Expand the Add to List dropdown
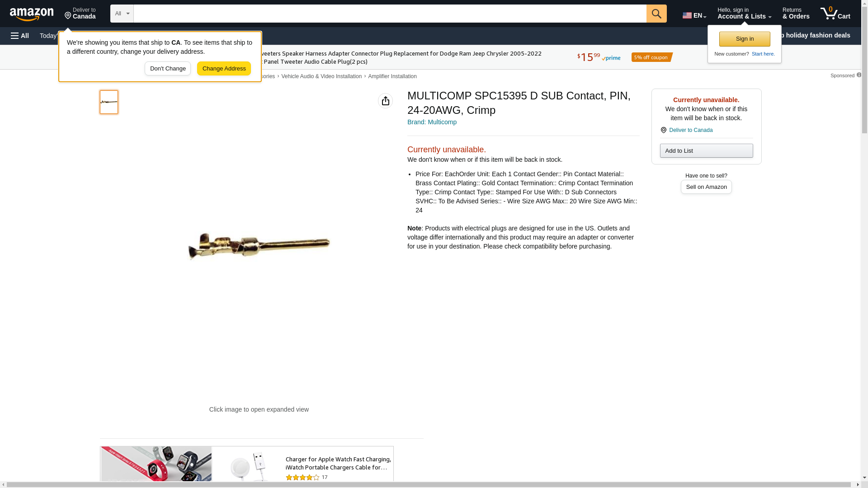Image resolution: width=868 pixels, height=488 pixels. click(x=706, y=150)
